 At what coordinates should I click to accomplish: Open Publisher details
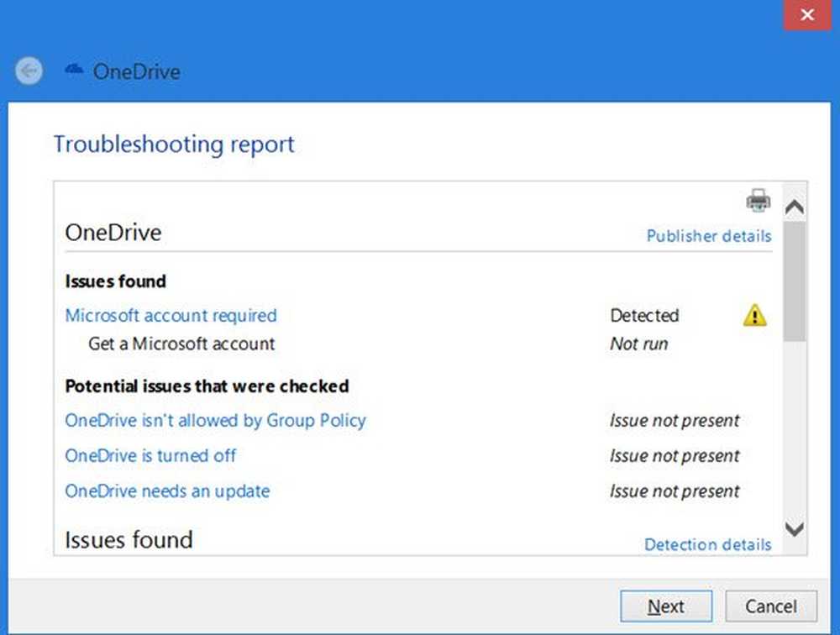click(x=708, y=236)
